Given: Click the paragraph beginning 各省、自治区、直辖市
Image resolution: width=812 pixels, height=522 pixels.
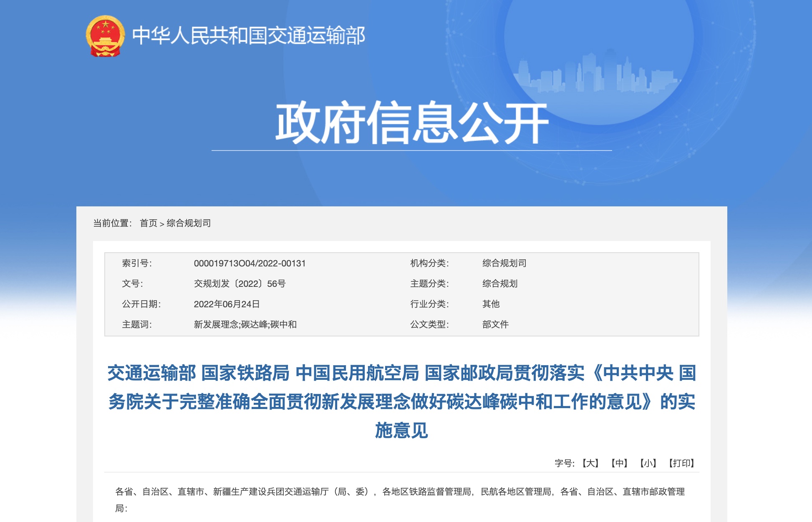Looking at the screenshot, I should point(400,500).
